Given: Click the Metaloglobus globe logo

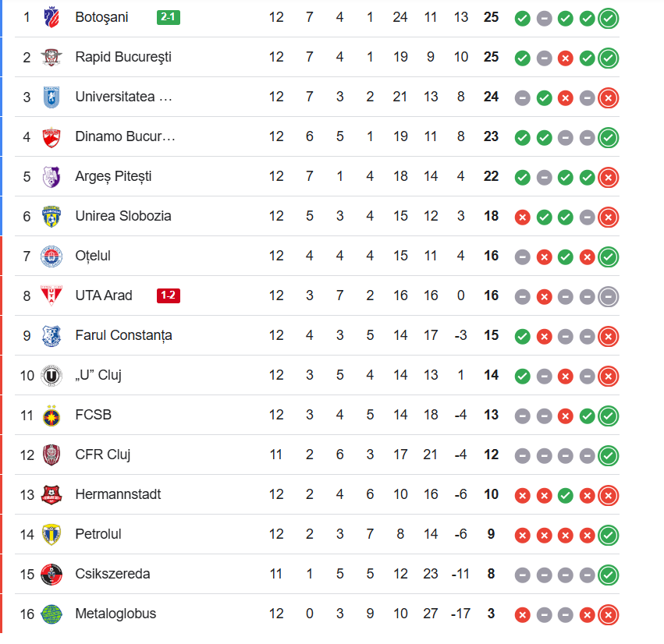Looking at the screenshot, I should tap(51, 614).
